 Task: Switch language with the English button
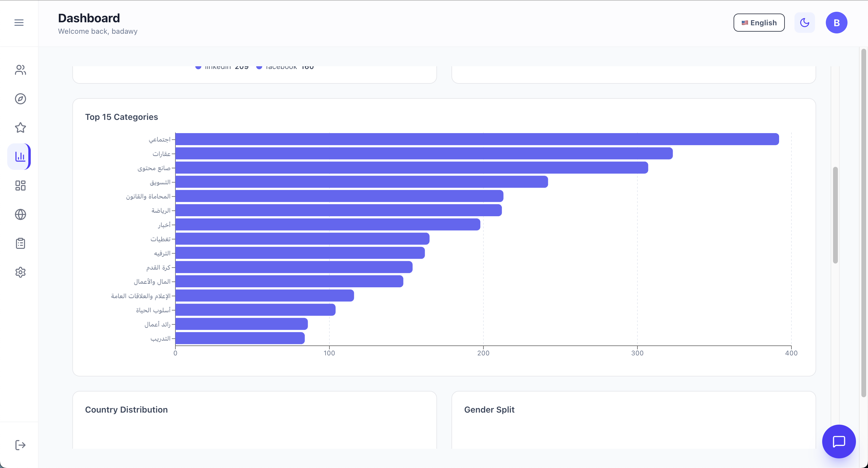point(759,23)
